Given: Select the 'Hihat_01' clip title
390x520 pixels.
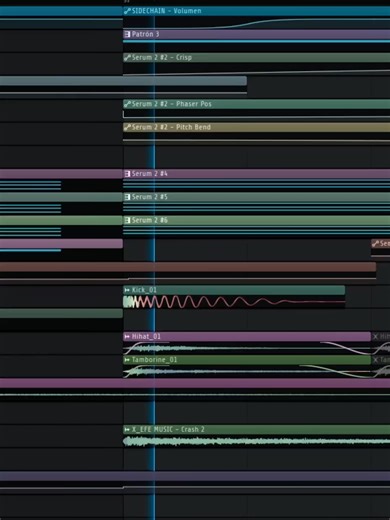Looking at the screenshot, I should 146,337.
